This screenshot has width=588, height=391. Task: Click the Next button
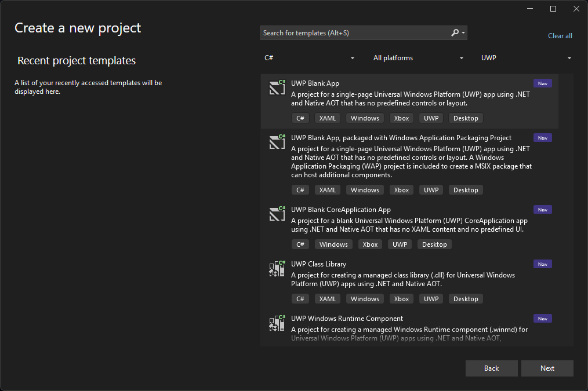tap(547, 368)
